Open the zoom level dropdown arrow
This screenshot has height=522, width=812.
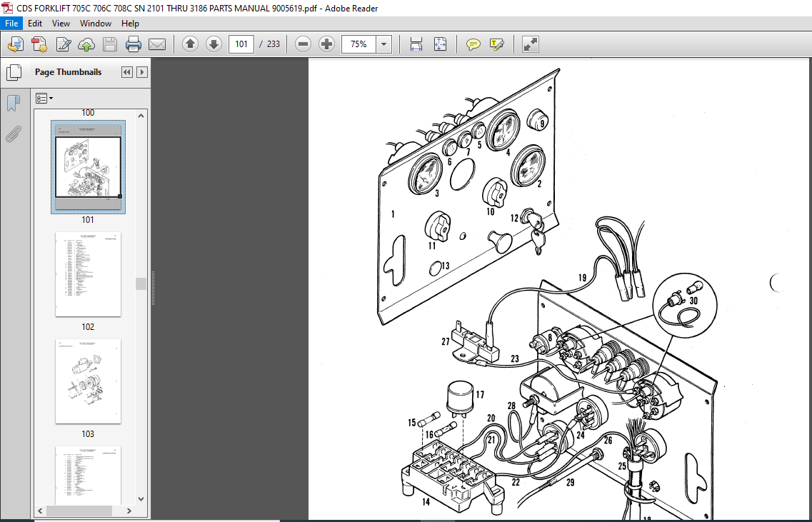[384, 44]
